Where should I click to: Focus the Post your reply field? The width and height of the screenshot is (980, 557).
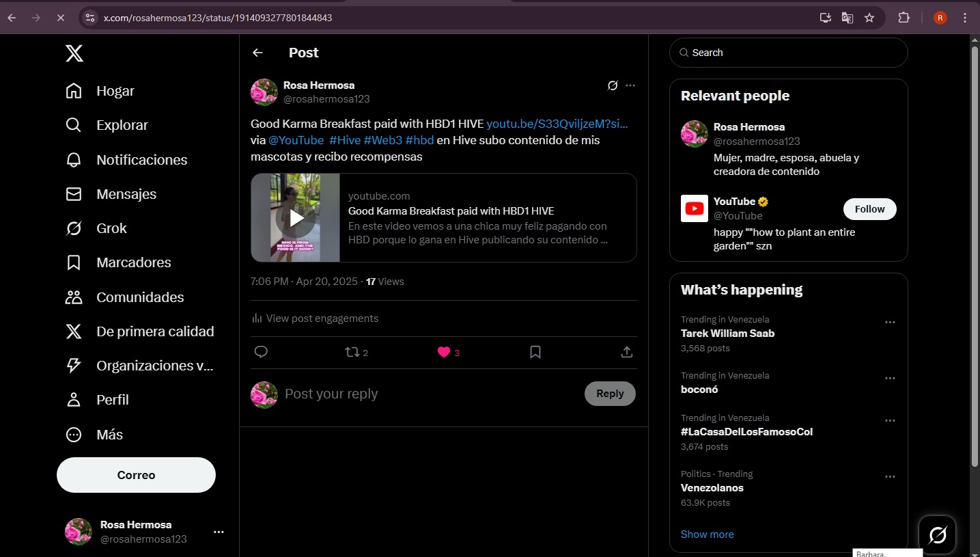430,394
